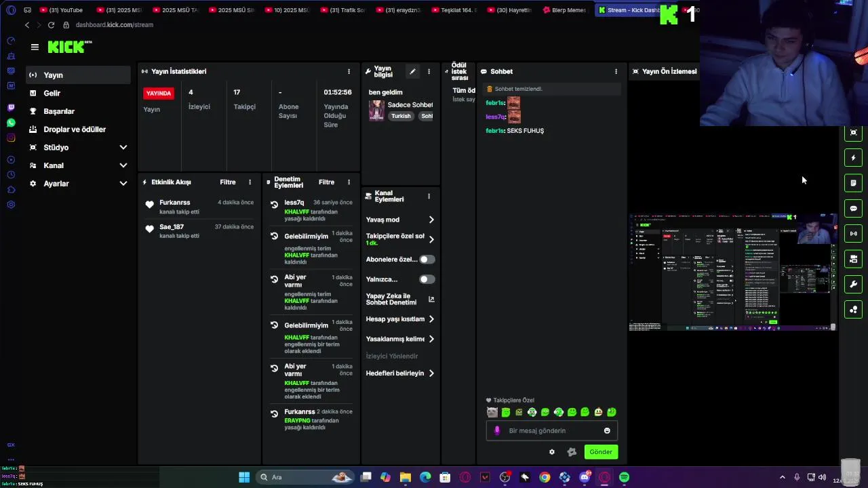Click the Sae_187 follow event
The width and height of the screenshot is (868, 488).
tap(199, 231)
